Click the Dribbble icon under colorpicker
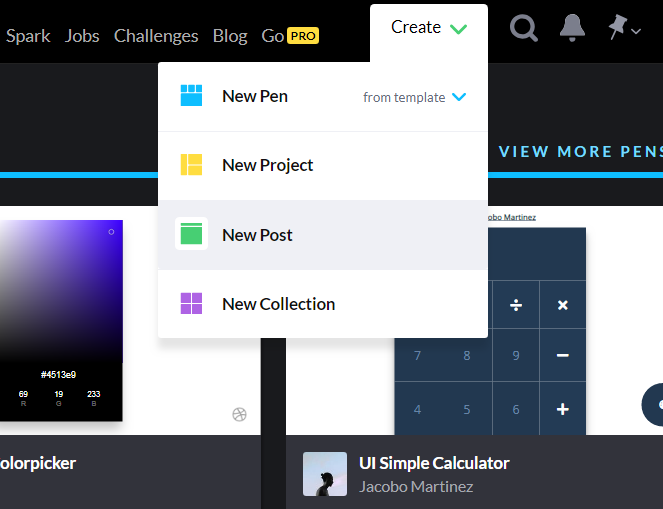 (239, 414)
